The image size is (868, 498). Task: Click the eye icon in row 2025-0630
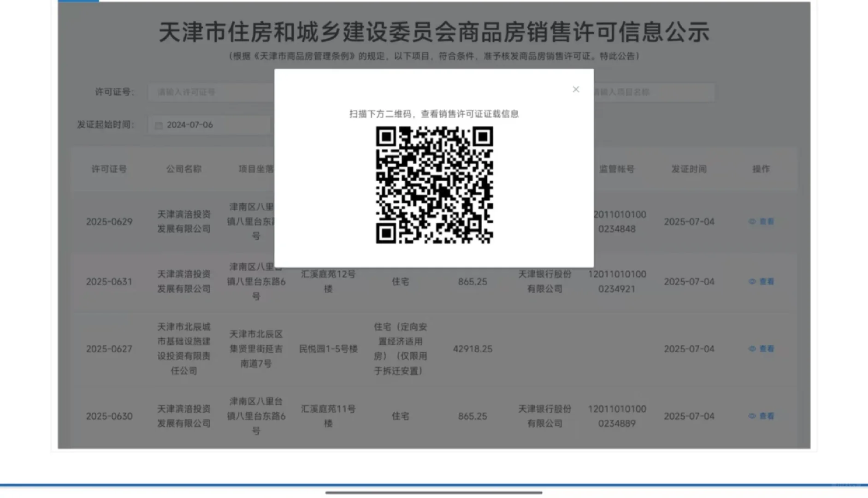point(752,416)
